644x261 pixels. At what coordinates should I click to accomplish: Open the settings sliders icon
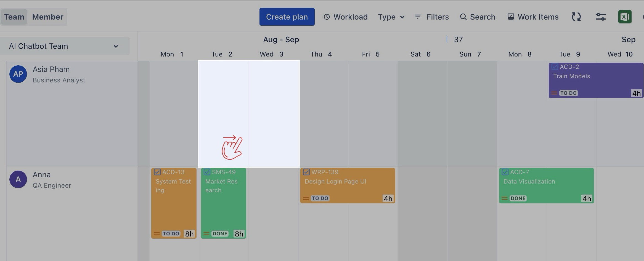(x=600, y=17)
